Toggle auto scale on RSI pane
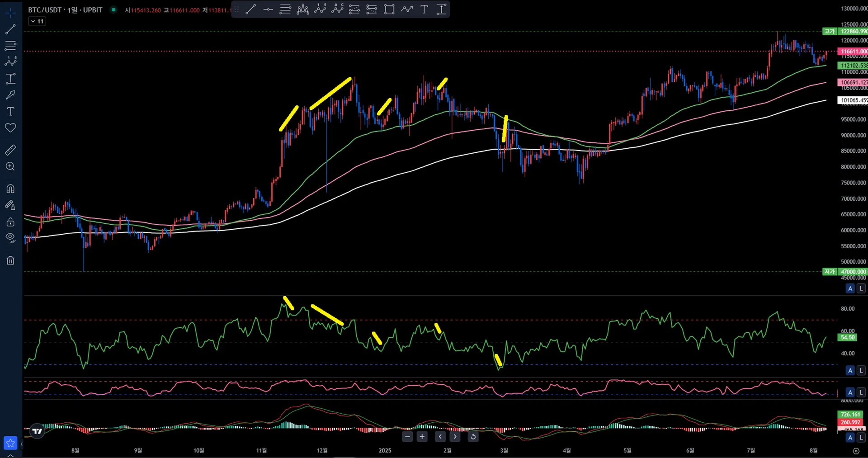868x458 pixels. click(x=850, y=371)
